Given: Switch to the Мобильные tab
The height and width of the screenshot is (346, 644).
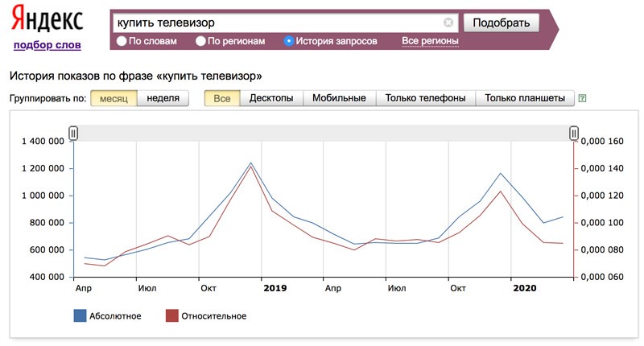Looking at the screenshot, I should (339, 98).
